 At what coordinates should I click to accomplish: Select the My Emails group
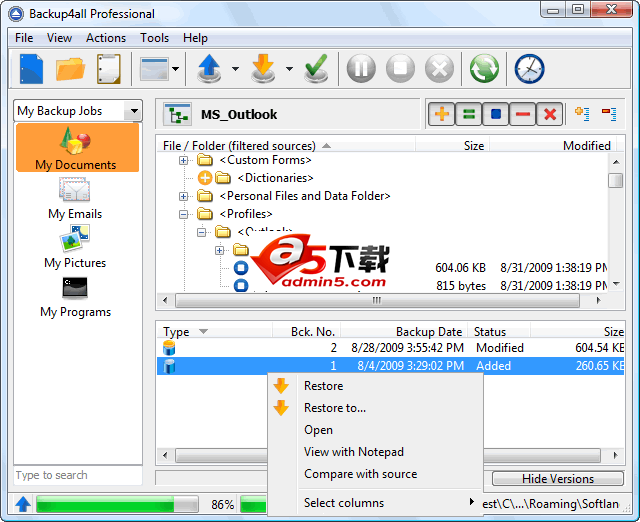pos(75,198)
